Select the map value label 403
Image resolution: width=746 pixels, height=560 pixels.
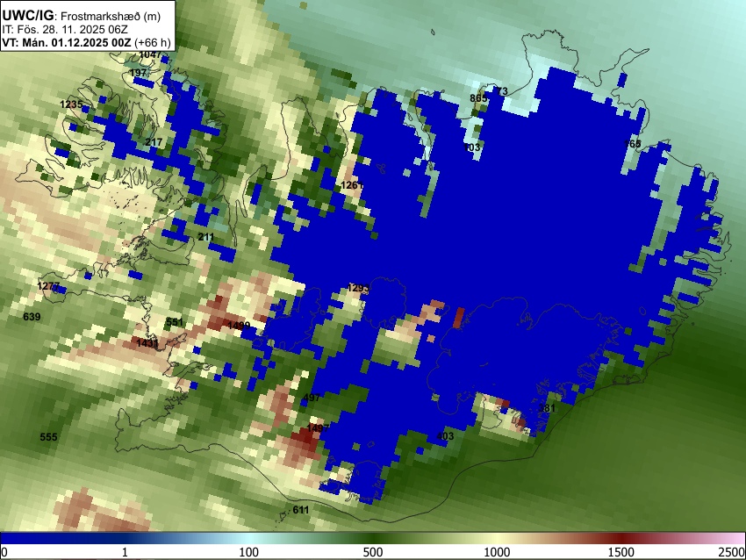tap(445, 436)
